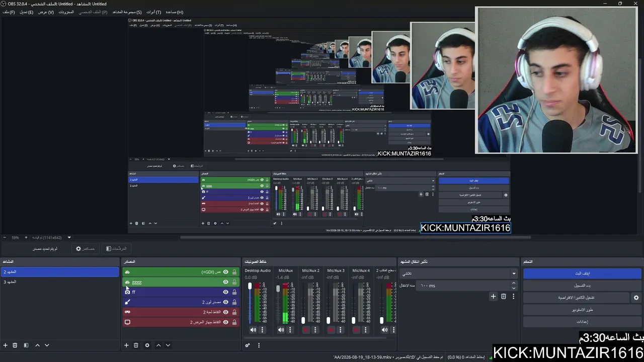Screen dimensions: 644x362
Task: Lock the التقاط جهاز العرض 2 source
Action: click(x=234, y=322)
